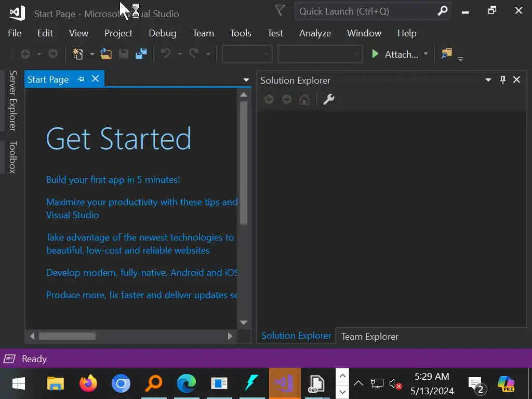Click Build your first app link
532x399 pixels.
coord(113,179)
